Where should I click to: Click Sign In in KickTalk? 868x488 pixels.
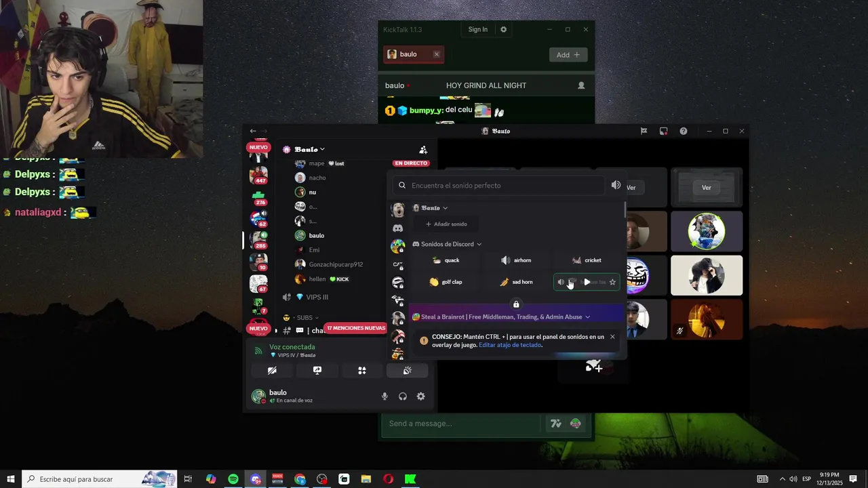[477, 29]
